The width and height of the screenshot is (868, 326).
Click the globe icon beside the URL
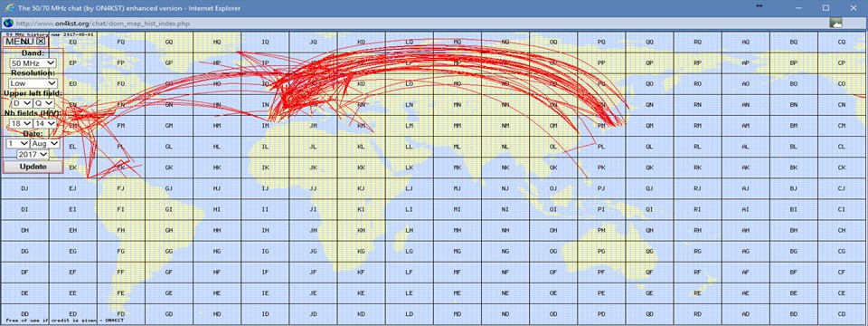coord(8,24)
